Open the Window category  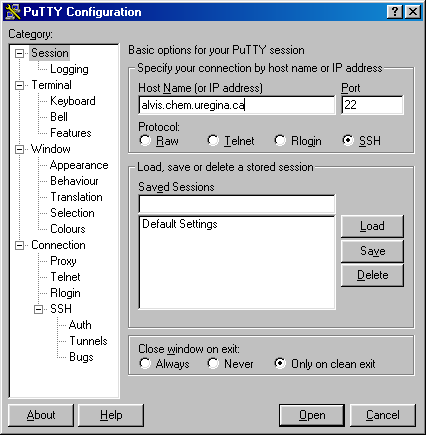[51, 149]
